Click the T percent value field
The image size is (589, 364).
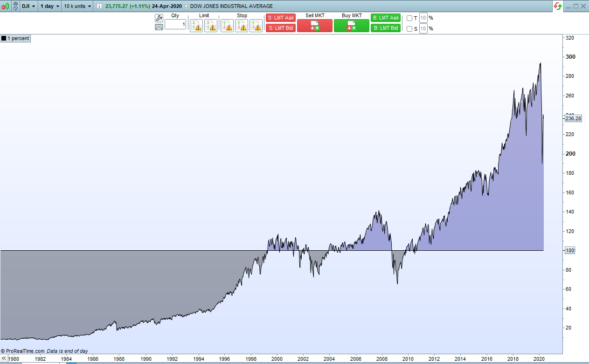click(x=423, y=18)
